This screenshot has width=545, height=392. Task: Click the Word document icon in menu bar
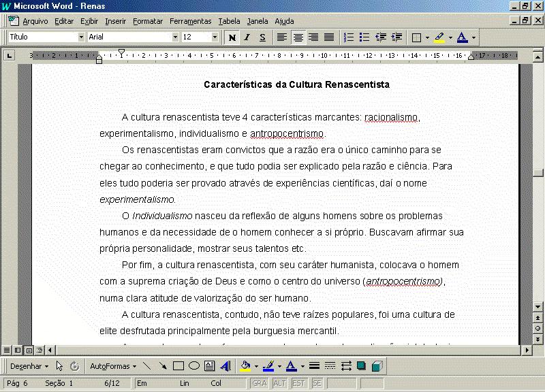pos(14,20)
